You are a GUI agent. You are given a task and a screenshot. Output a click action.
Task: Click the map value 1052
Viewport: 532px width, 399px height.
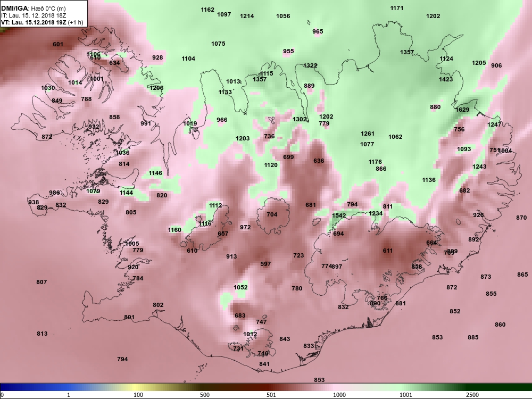[x=240, y=287]
